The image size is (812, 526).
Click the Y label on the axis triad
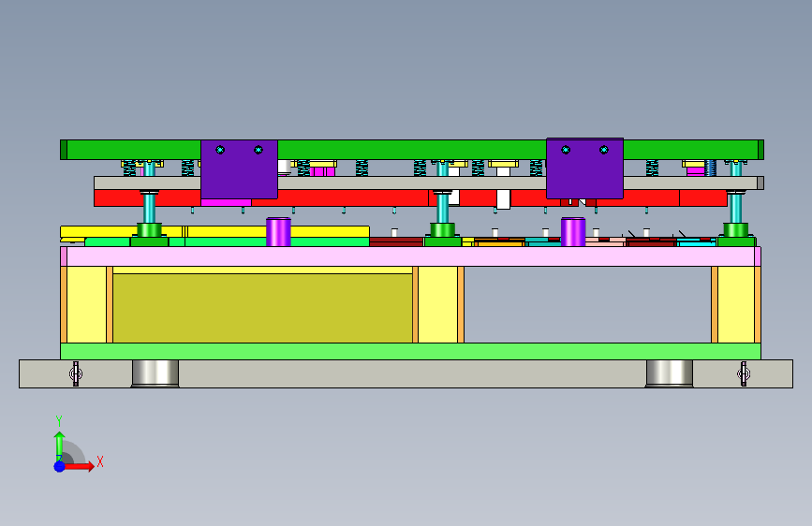tap(59, 421)
